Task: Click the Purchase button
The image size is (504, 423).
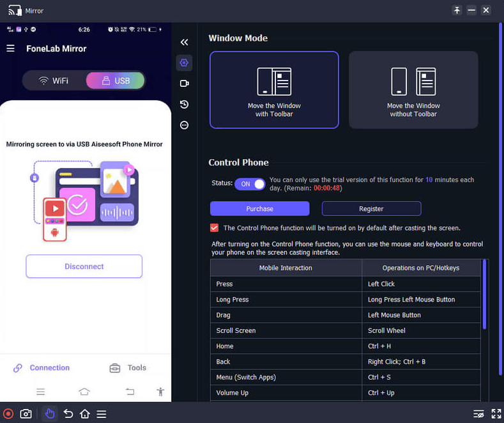Action: tap(260, 208)
